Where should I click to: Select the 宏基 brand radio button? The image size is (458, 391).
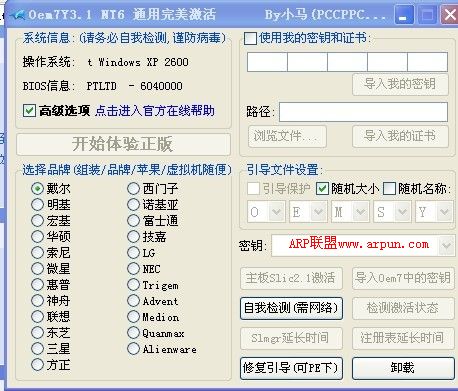pos(37,221)
